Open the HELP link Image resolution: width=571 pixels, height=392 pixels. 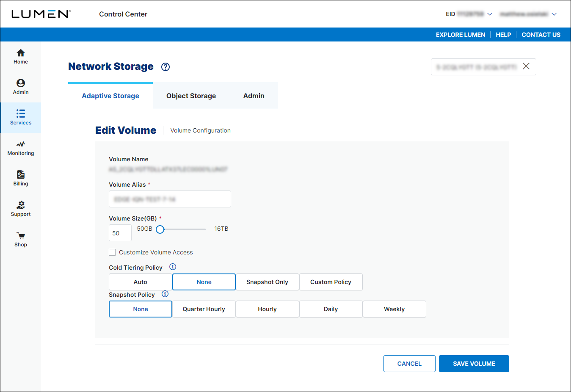pos(503,35)
